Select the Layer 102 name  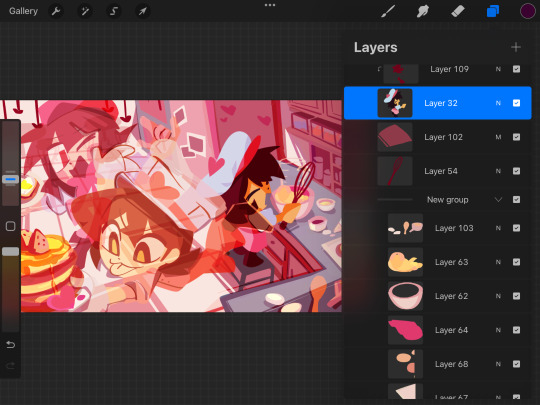443,137
